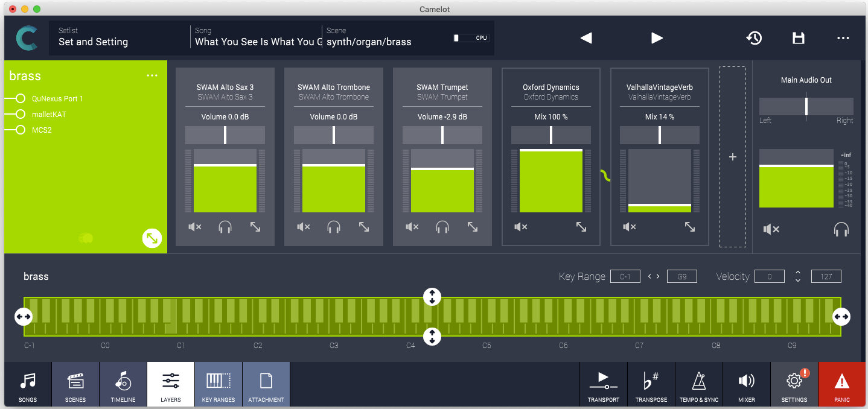
Task: Expand SWAM Alto Trombone plugin
Action: pyautogui.click(x=364, y=227)
